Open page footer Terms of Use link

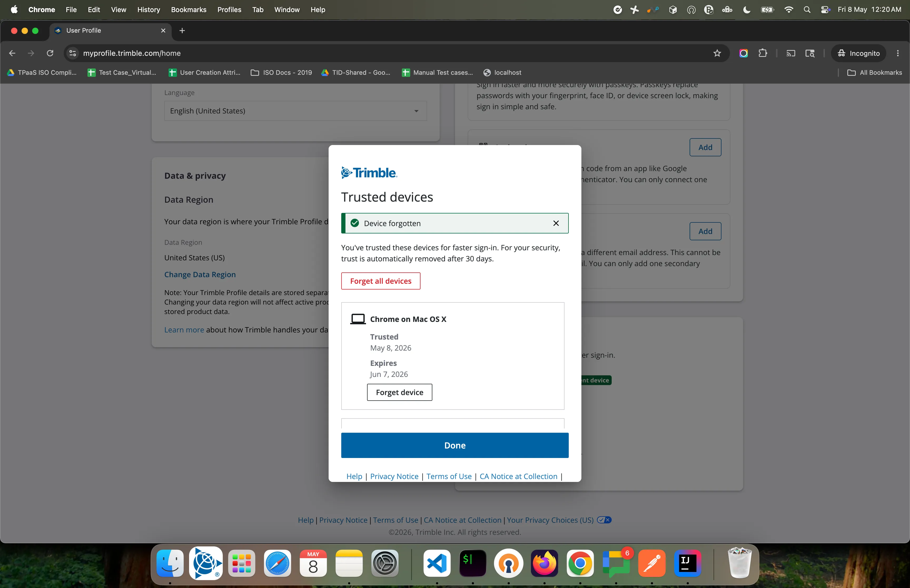coord(395,520)
